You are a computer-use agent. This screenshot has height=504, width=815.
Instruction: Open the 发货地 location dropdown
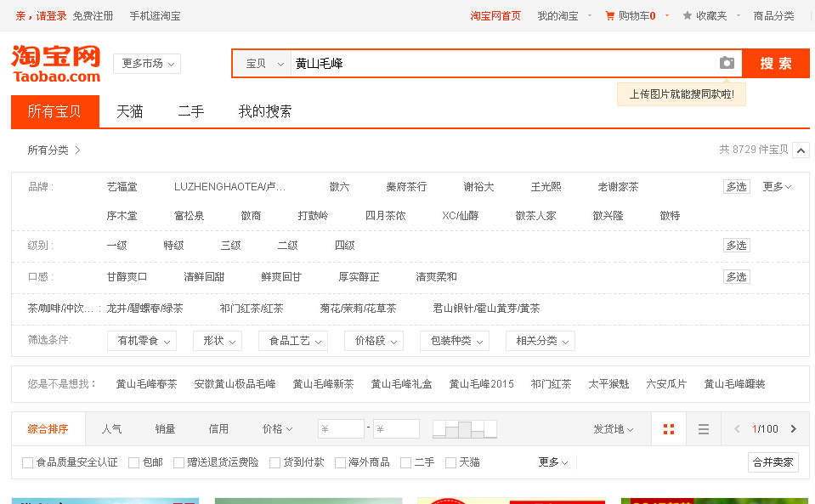[x=614, y=429]
